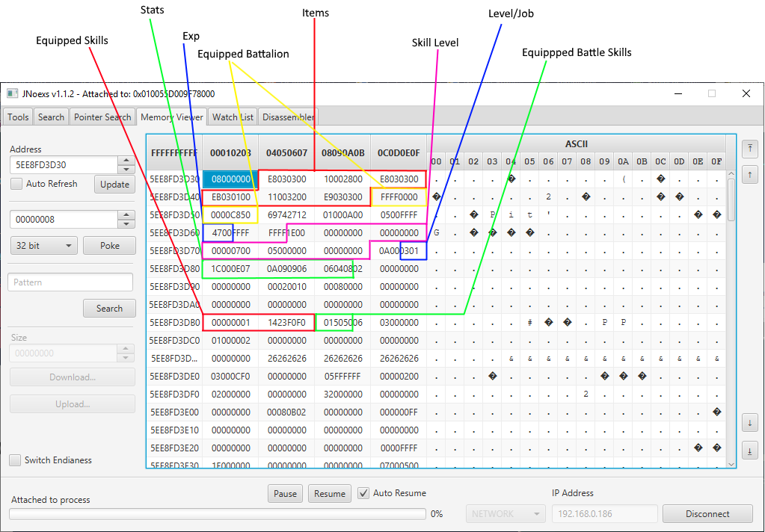The height and width of the screenshot is (532, 765).
Task: Decrease the poke value with spinner down arrow
Action: [x=126, y=224]
